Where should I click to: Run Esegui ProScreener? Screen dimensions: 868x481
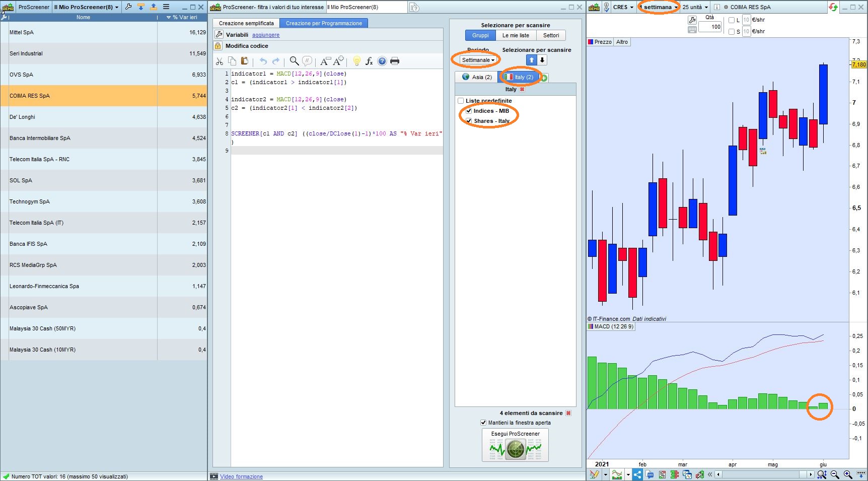point(515,445)
